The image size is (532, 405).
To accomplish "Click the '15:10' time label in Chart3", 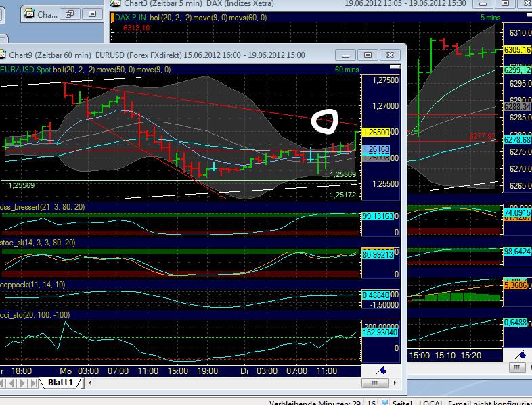I will (445, 356).
